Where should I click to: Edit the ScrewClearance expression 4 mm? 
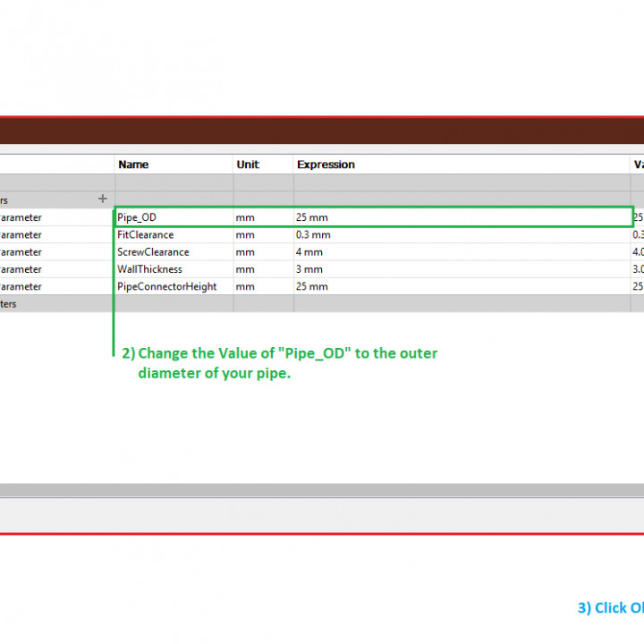309,252
